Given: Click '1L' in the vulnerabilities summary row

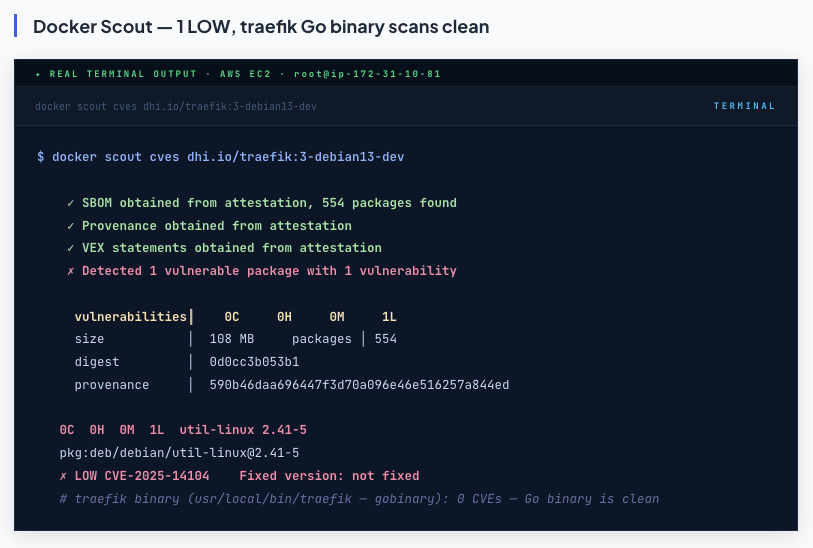Looking at the screenshot, I should (389, 316).
